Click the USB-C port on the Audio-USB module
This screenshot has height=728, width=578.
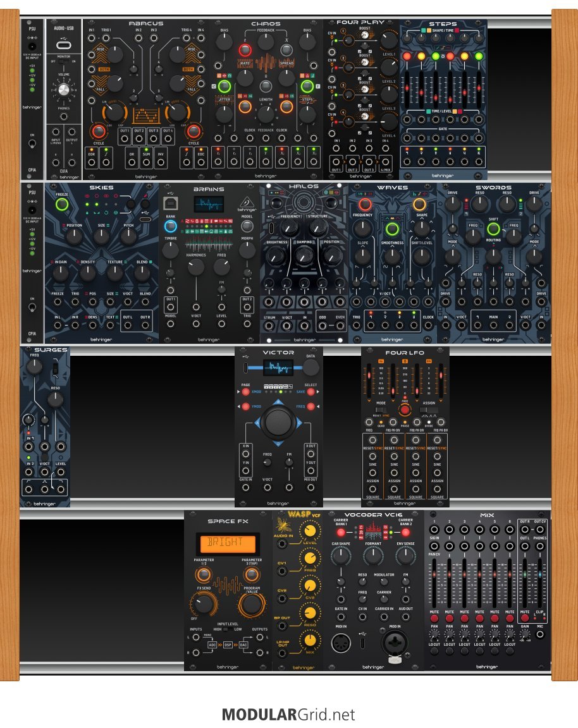(x=64, y=45)
